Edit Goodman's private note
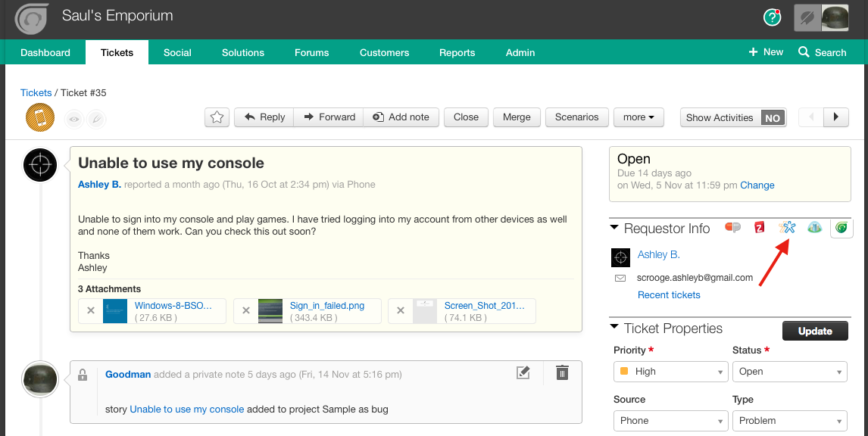868x436 pixels. [523, 373]
